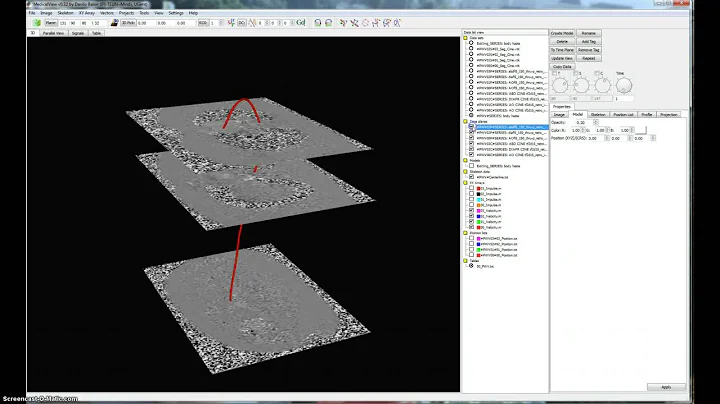
Task: Click the circle icon of the last Data sets entry
Action: click(x=471, y=116)
